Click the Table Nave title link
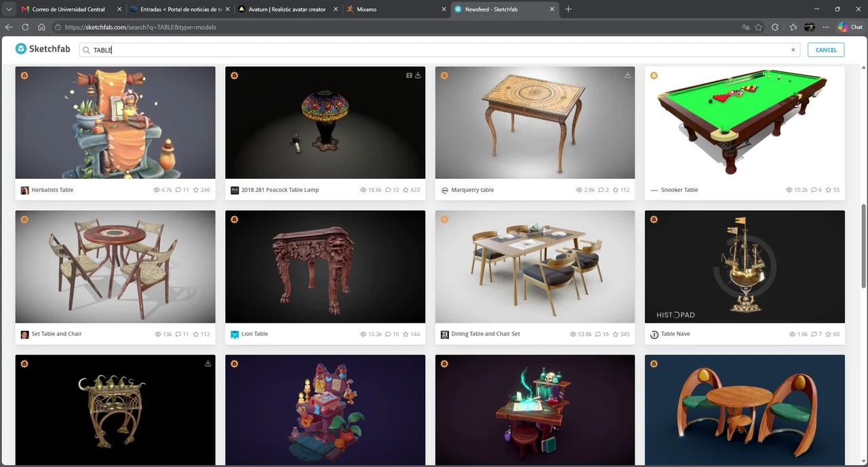This screenshot has height=467, width=868. 675,333
